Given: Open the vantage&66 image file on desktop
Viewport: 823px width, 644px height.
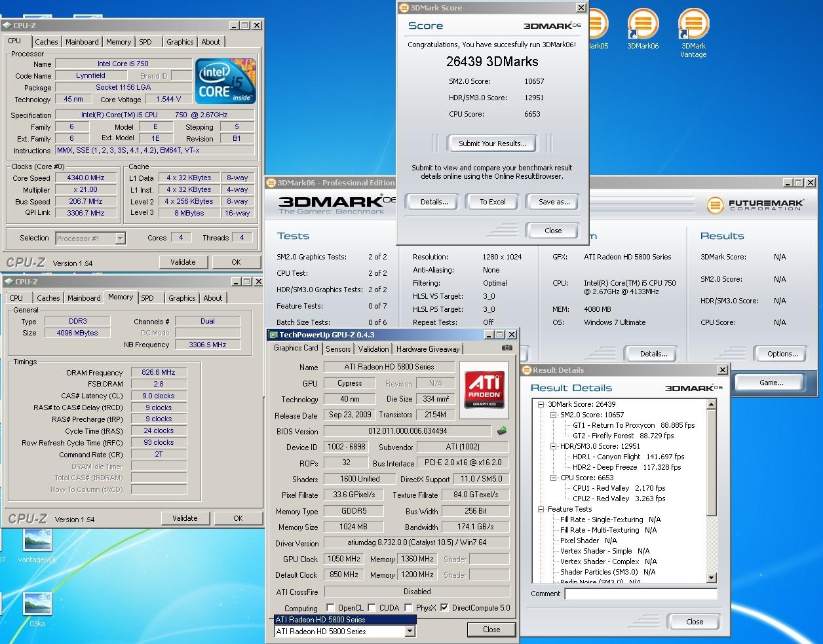Looking at the screenshot, I should 37,545.
